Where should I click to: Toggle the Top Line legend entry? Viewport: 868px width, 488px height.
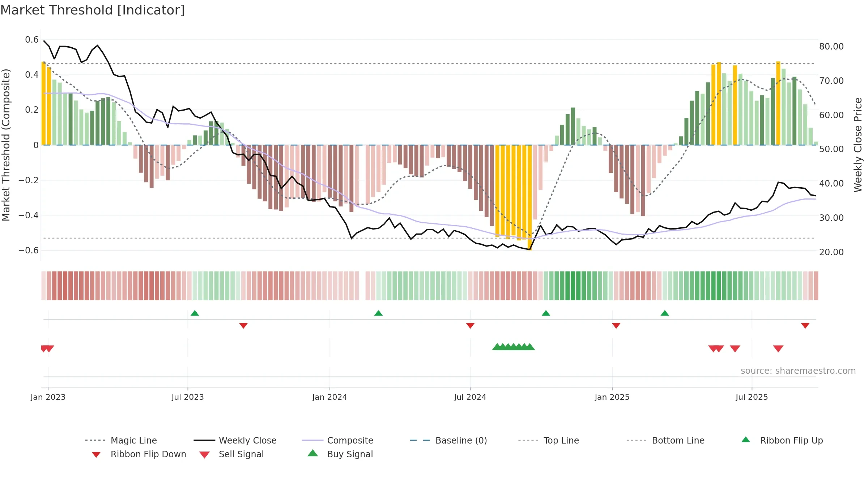549,440
